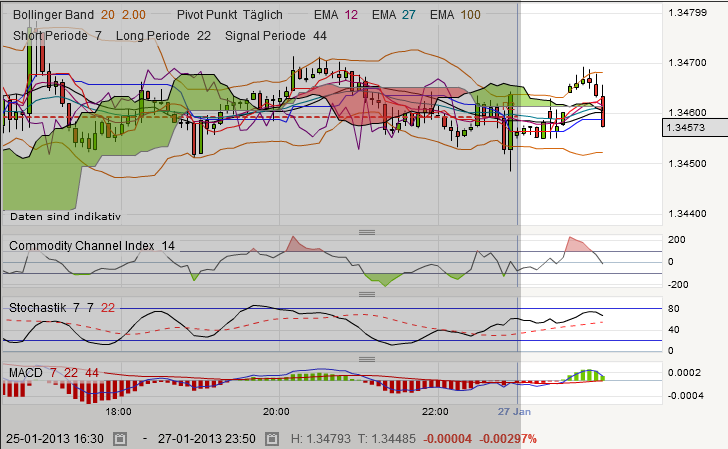Grab the splitter handle above the MACD panel
Screen dimensions: 728x449
click(367, 359)
